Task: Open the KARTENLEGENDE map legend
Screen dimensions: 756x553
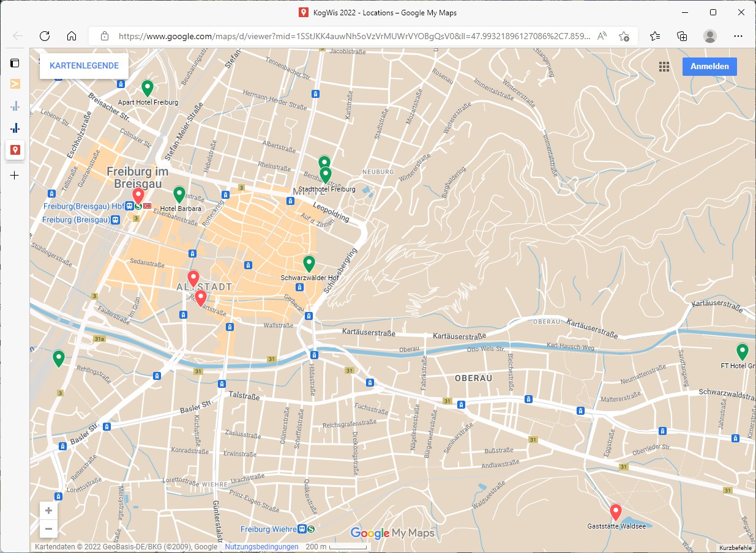Action: (x=84, y=66)
